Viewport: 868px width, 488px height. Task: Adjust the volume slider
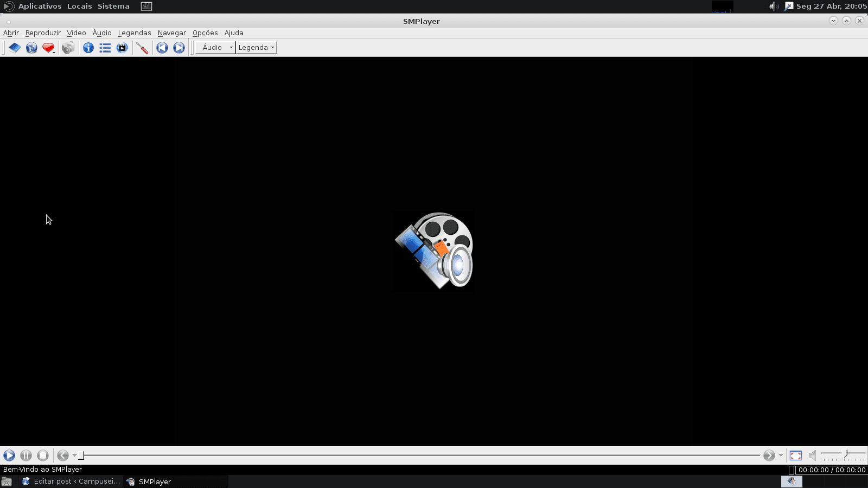coord(844,454)
